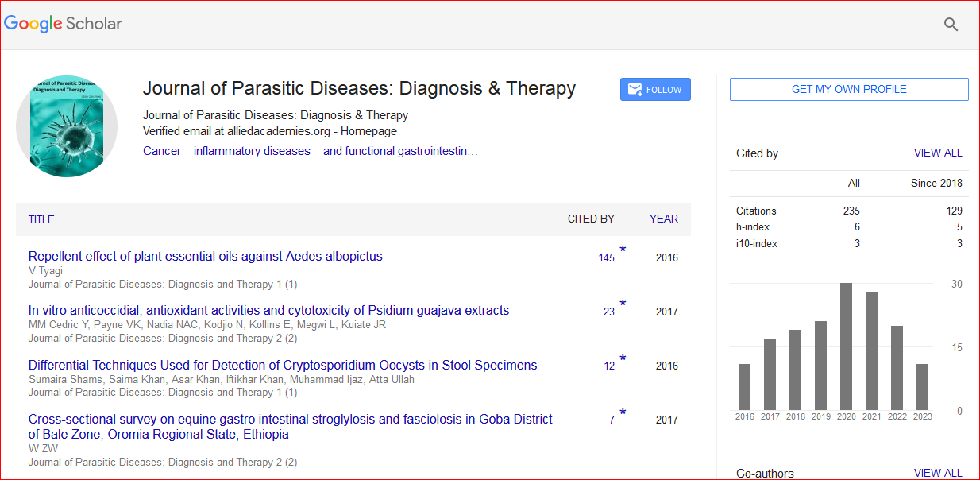
Task: Click the search magnifier icon
Action: (x=951, y=25)
